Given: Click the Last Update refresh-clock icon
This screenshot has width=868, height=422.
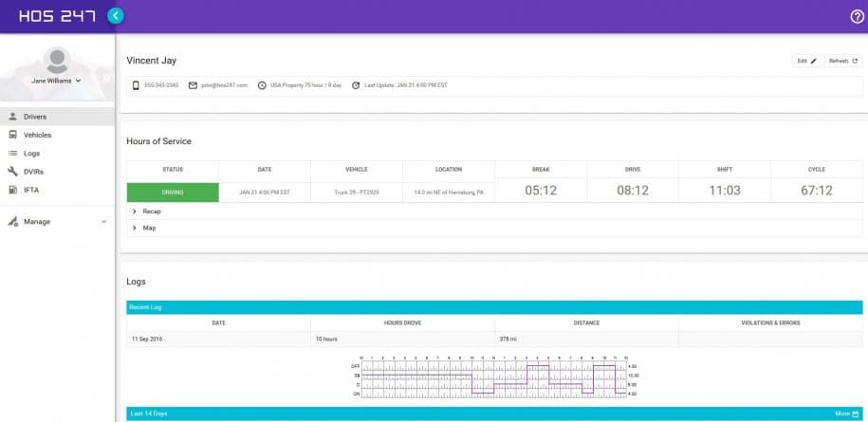Looking at the screenshot, I should coord(356,85).
